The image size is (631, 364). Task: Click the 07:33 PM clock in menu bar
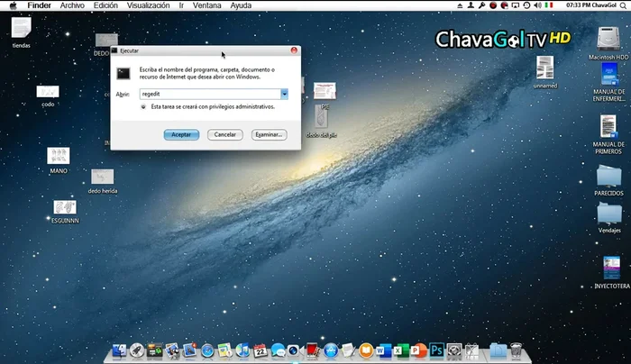pyautogui.click(x=580, y=5)
